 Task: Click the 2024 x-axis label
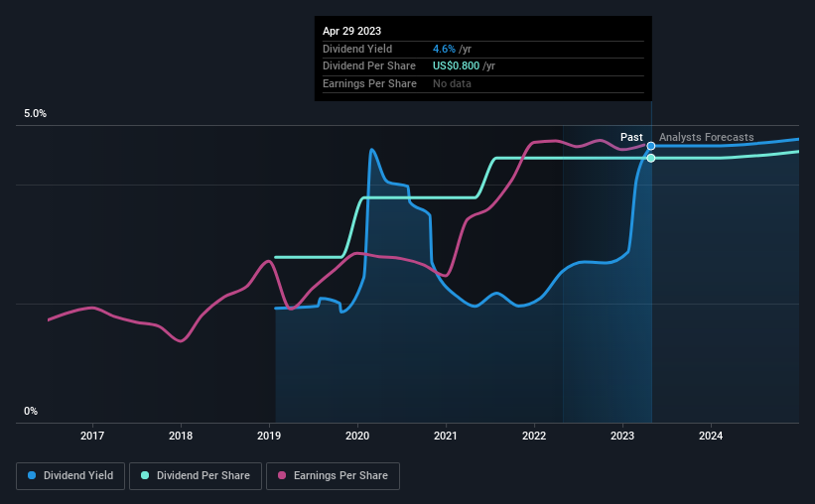(711, 436)
